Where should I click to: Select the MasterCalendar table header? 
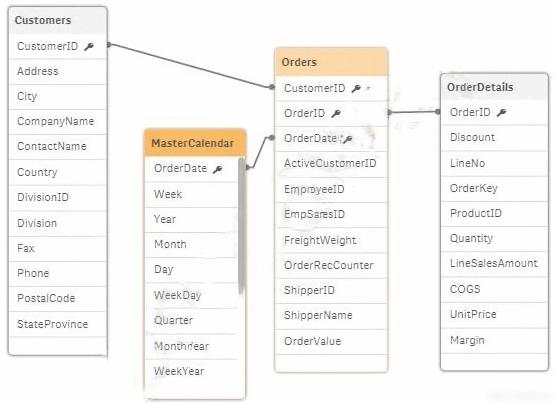[x=195, y=143]
